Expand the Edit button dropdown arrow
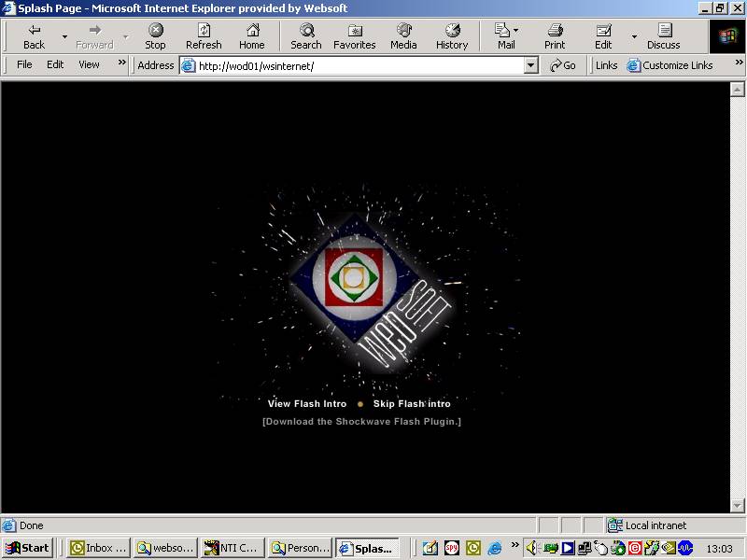The height and width of the screenshot is (560, 747). pos(634,36)
